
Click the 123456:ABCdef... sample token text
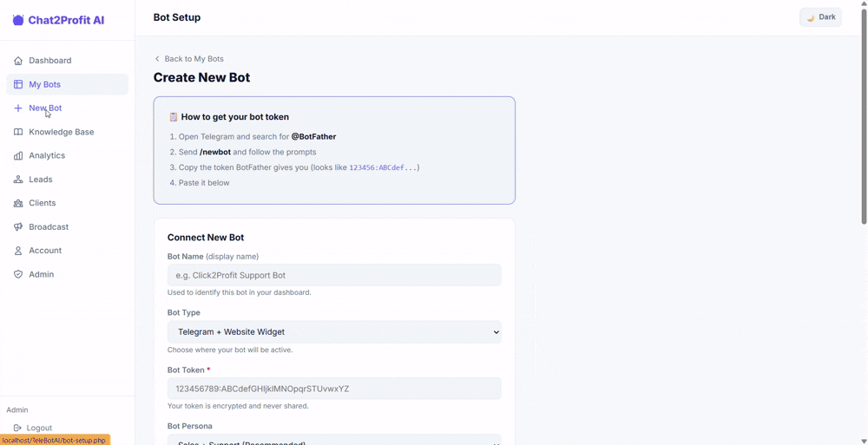pyautogui.click(x=383, y=167)
